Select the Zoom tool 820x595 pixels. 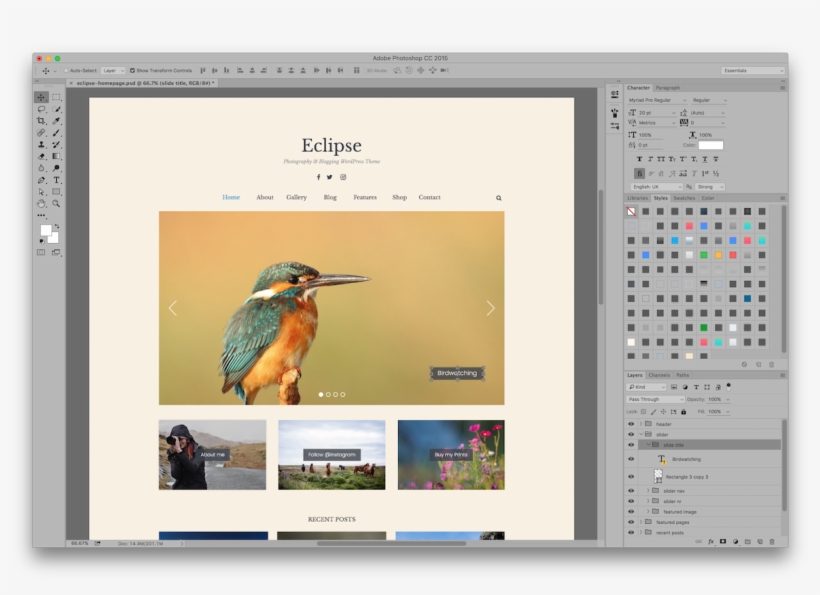(x=56, y=203)
